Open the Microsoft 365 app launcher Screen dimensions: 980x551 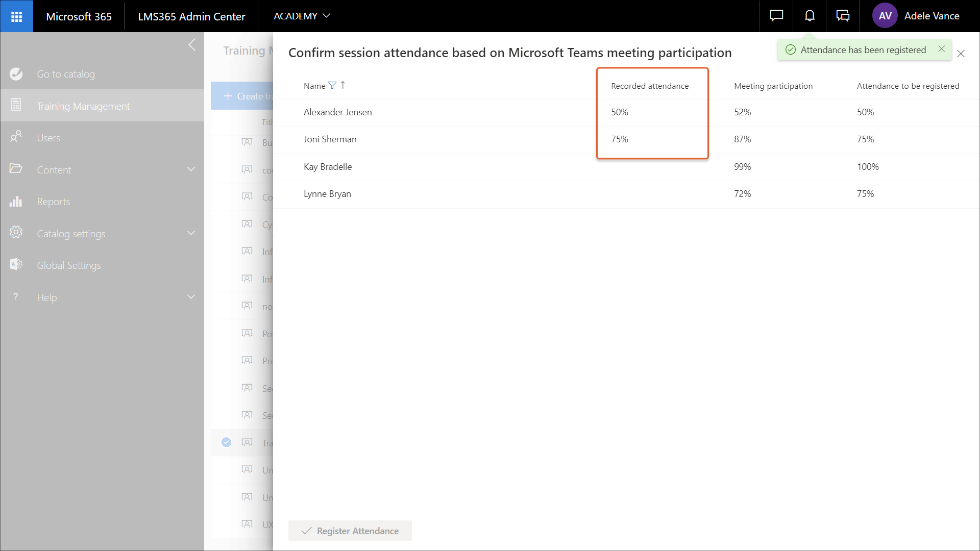tap(16, 16)
